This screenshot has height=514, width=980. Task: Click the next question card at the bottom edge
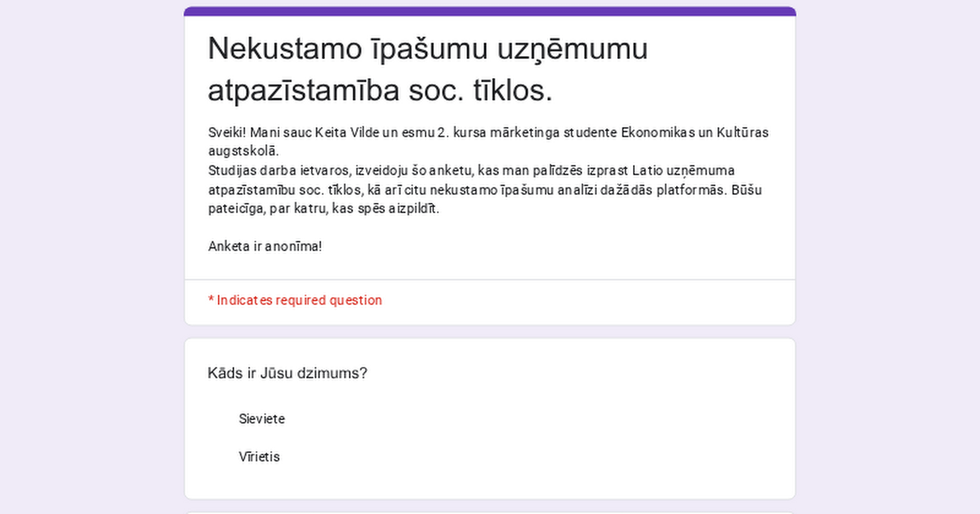click(x=490, y=512)
